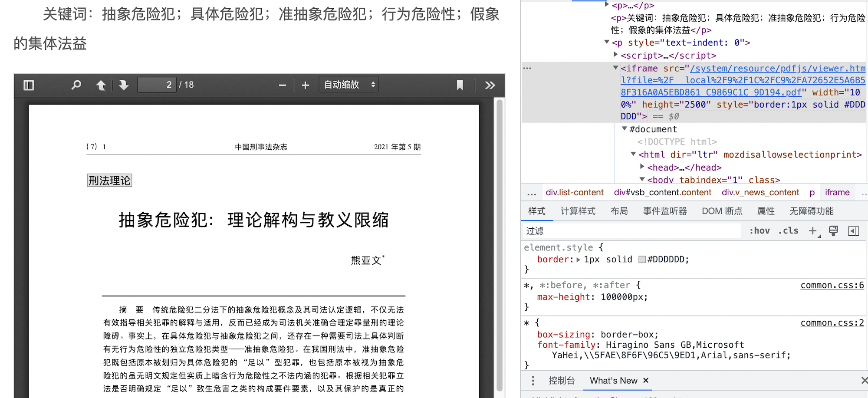Open the viewer.html iframe src link
868x398 pixels.
[743, 80]
